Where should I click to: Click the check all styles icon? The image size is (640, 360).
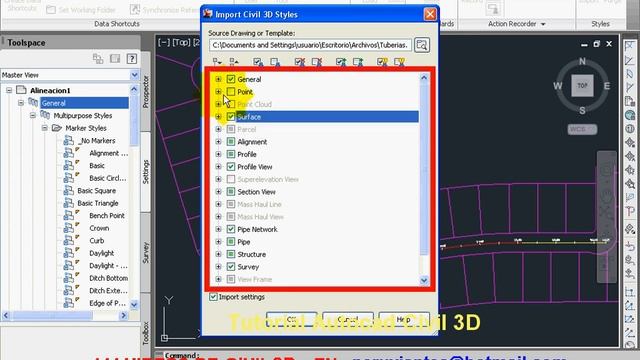(258, 62)
